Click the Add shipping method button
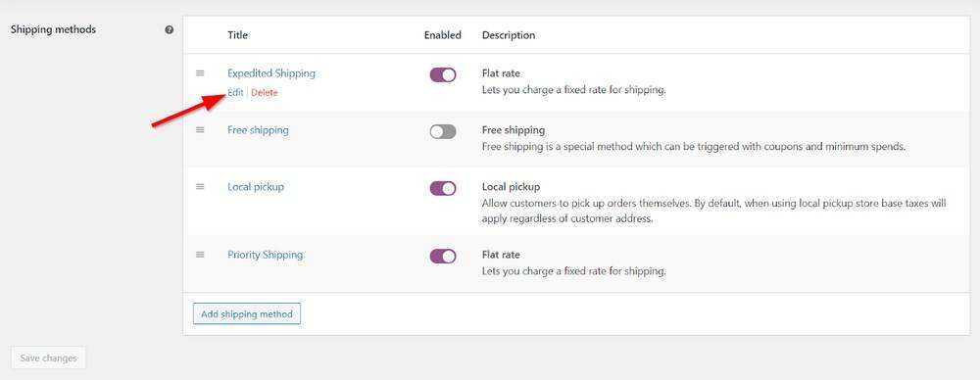The image size is (980, 380). [x=247, y=313]
